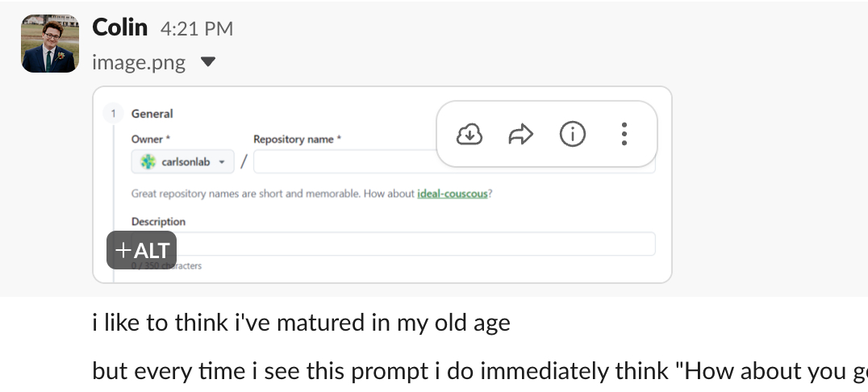Click the image.png file name label
This screenshot has width=868, height=392.
(x=139, y=62)
